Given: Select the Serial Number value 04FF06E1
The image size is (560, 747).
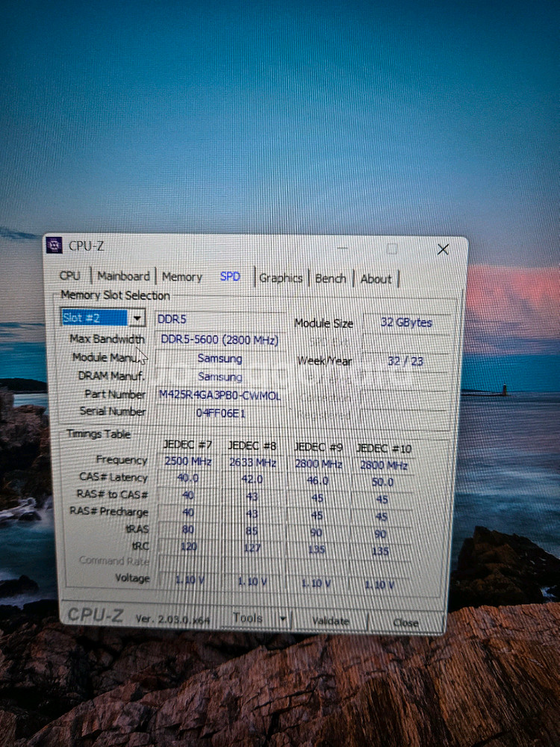Looking at the screenshot, I should (220, 412).
